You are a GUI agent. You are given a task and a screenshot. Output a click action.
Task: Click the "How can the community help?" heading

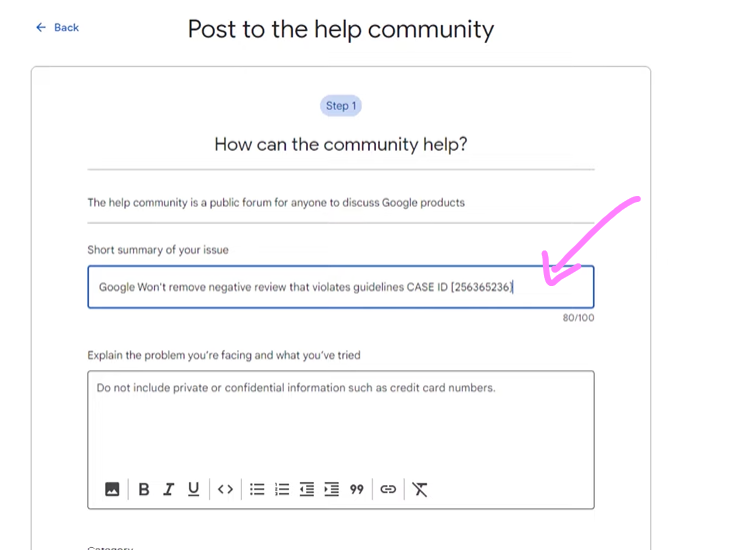[x=341, y=144]
